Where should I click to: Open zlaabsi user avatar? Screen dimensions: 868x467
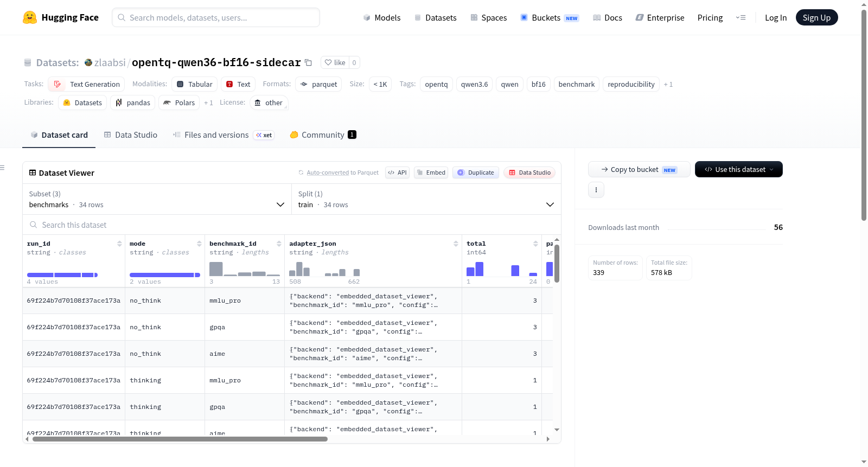[88, 62]
